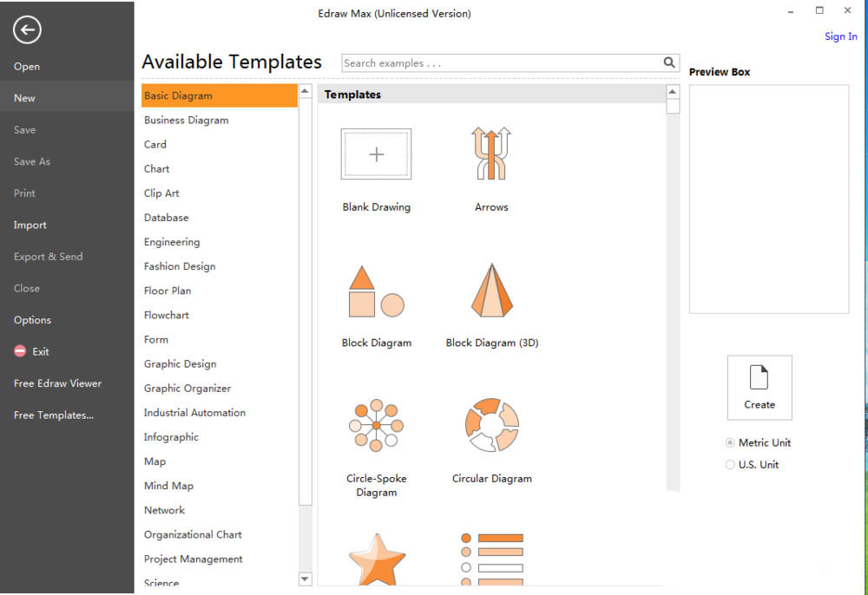Screen dimensions: 868x595
Task: Select the Metric Unit radio button
Action: click(730, 442)
